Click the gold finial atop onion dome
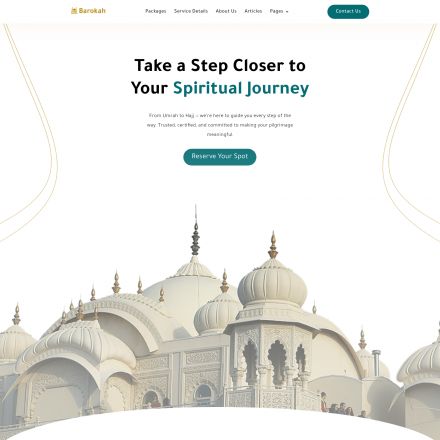This screenshot has width=440, height=440. (x=273, y=245)
